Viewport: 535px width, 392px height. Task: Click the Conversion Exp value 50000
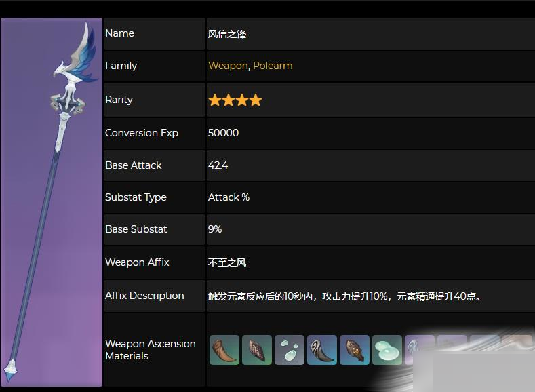pos(223,133)
